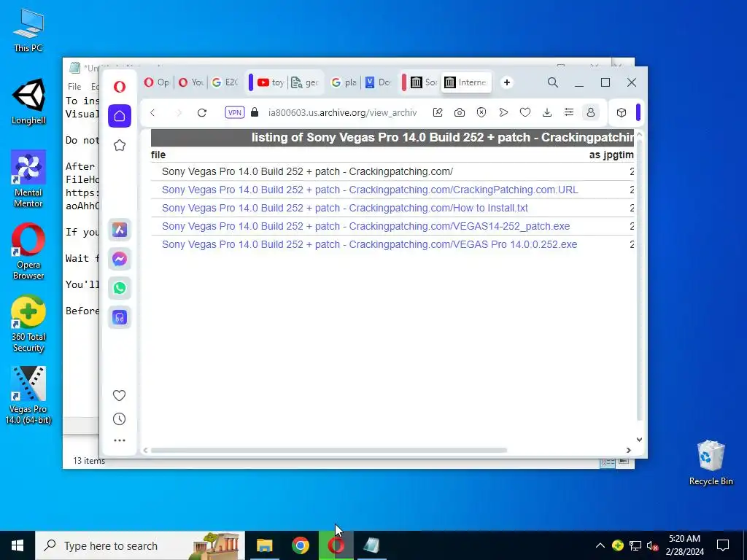
Task: Open Chrome from the taskbar
Action: (x=300, y=545)
